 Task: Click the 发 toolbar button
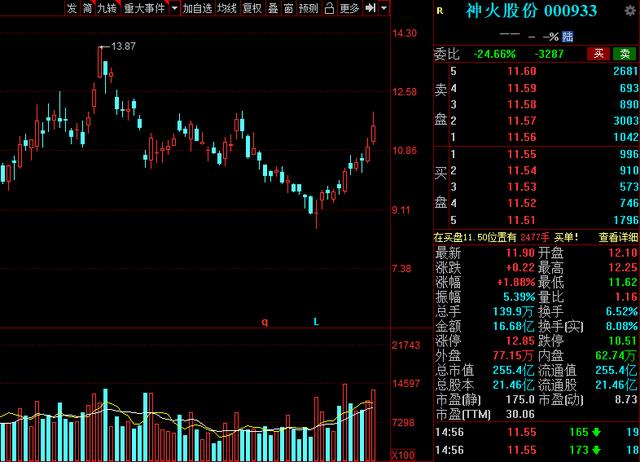72,8
